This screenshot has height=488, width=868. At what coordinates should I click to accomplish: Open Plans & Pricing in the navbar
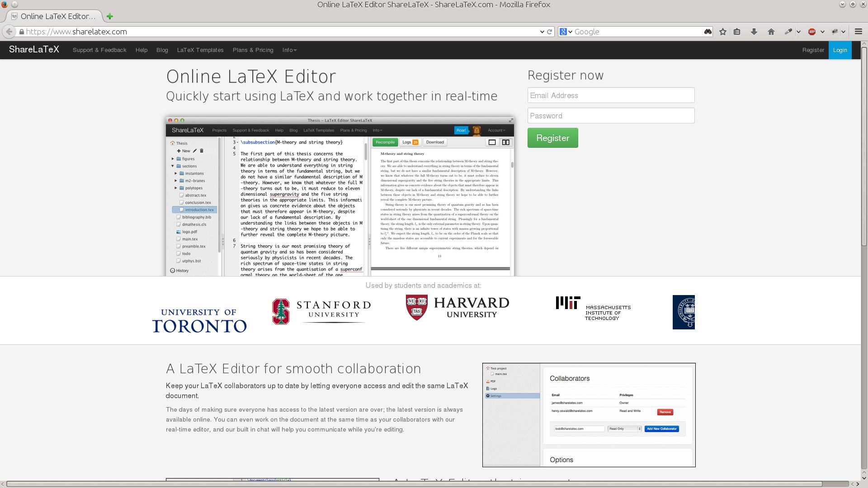[253, 50]
